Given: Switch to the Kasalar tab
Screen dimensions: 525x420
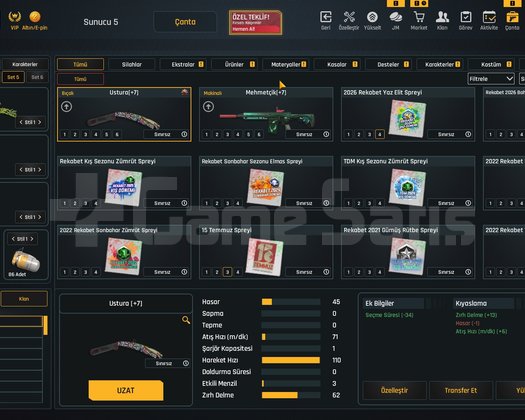Looking at the screenshot, I should click(x=337, y=64).
